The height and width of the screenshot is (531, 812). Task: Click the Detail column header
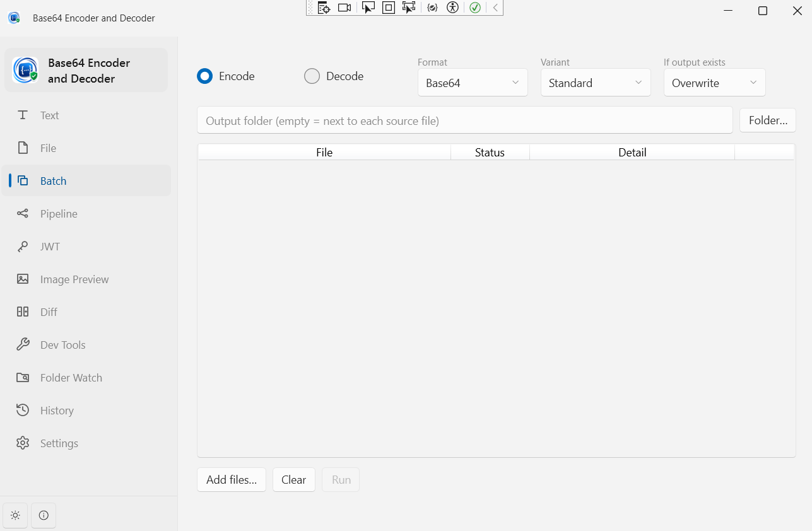[x=632, y=152]
